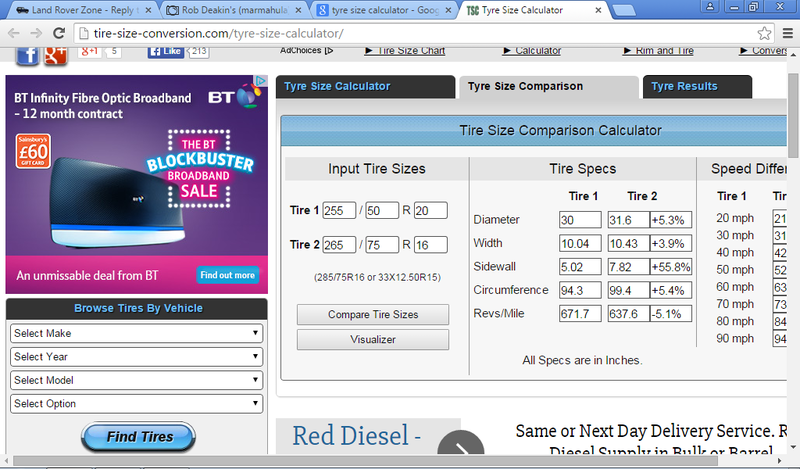Close the Rob Deakin's tab
The height and width of the screenshot is (469, 800).
[x=298, y=10]
